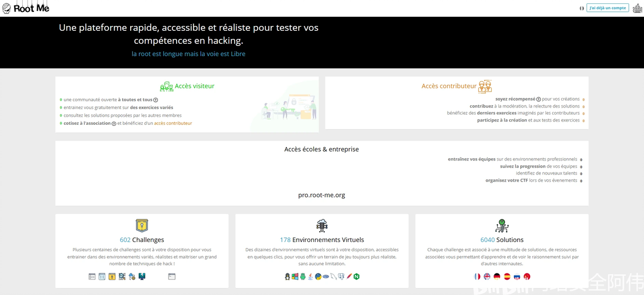Open the 'Accès visiteur' heading

[x=194, y=86]
